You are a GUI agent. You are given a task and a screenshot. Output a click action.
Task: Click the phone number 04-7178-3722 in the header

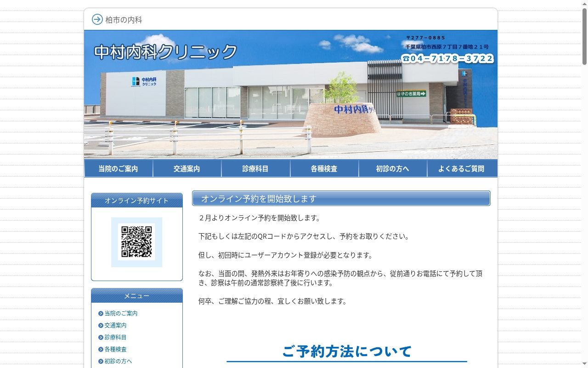(447, 58)
